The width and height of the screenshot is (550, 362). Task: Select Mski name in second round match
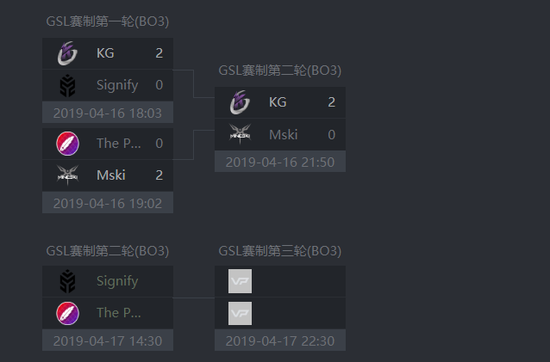click(x=283, y=135)
